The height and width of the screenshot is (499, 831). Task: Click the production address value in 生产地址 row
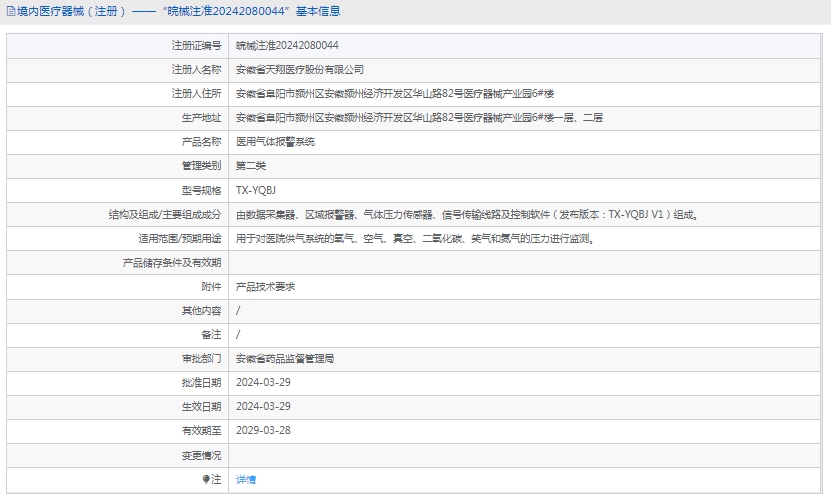pos(419,118)
